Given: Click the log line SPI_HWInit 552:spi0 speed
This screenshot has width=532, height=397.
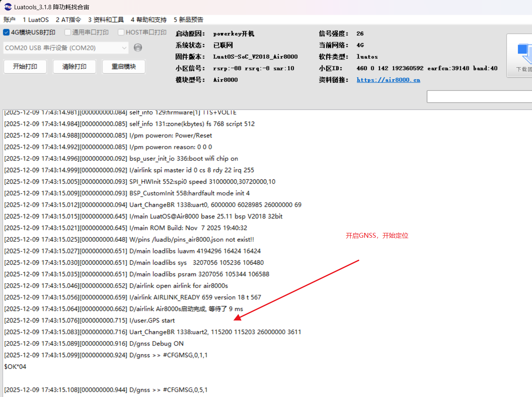Looking at the screenshot, I should click(140, 182).
